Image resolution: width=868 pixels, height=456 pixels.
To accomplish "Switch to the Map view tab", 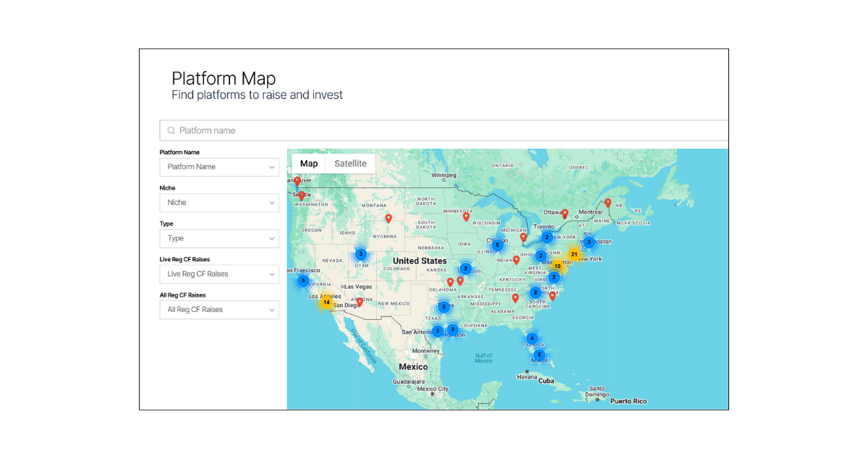I will (x=309, y=164).
